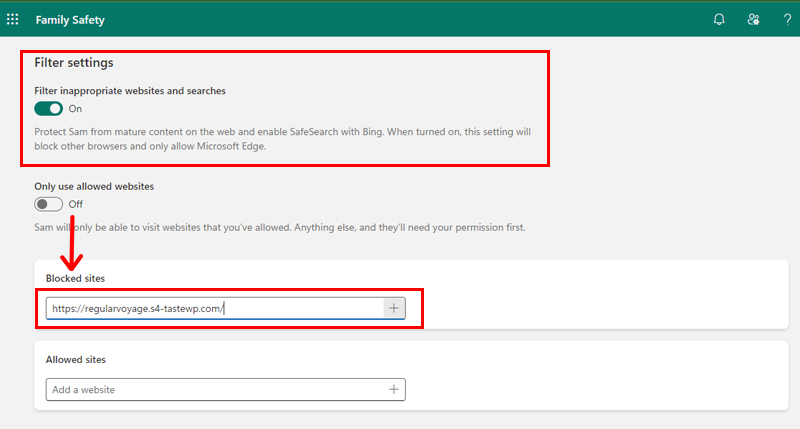This screenshot has width=800, height=429.
Task: Open notifications bell icon
Action: 719,19
